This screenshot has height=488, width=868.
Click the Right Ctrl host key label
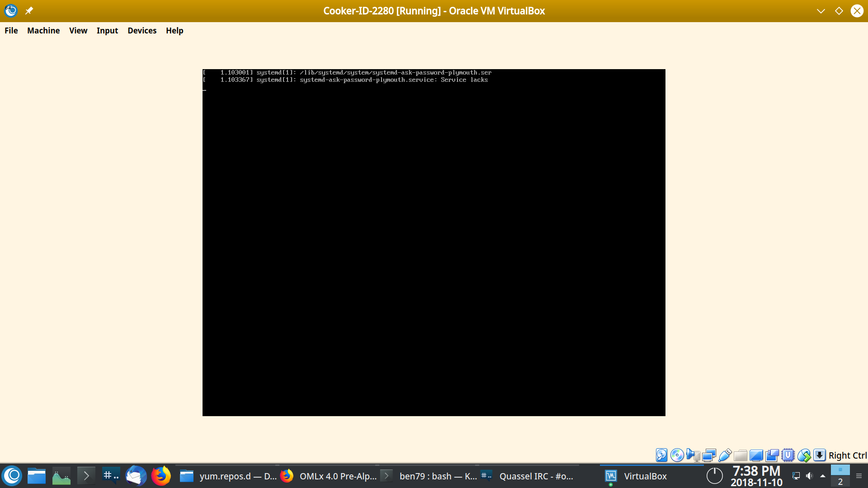coord(848,455)
